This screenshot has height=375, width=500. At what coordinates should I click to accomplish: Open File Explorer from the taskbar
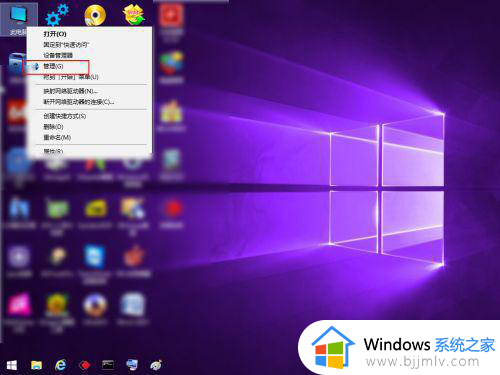point(36,365)
